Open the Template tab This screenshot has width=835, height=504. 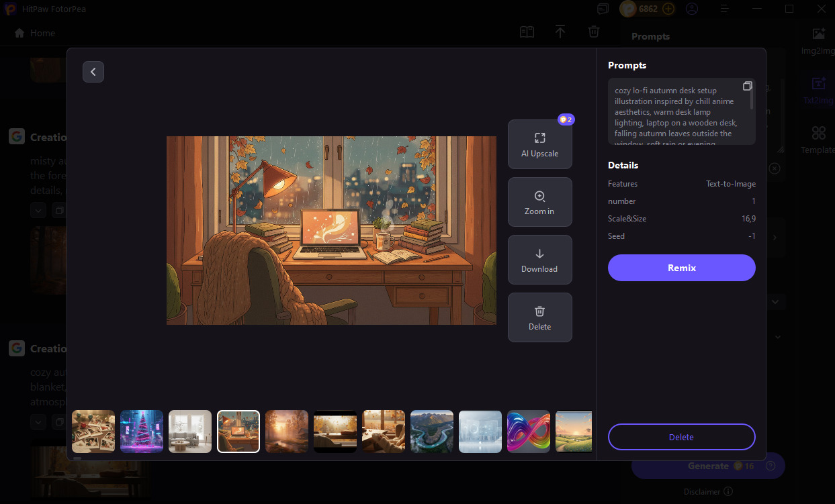tap(818, 140)
